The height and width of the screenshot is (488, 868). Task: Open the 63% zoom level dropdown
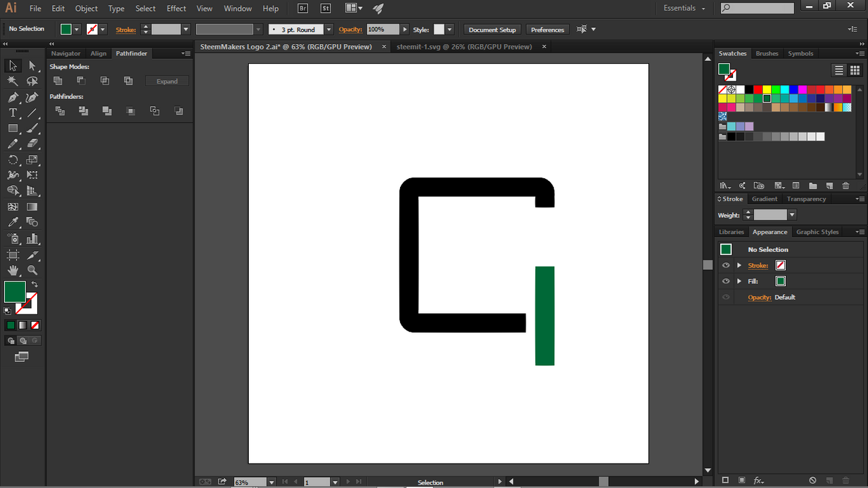(271, 482)
